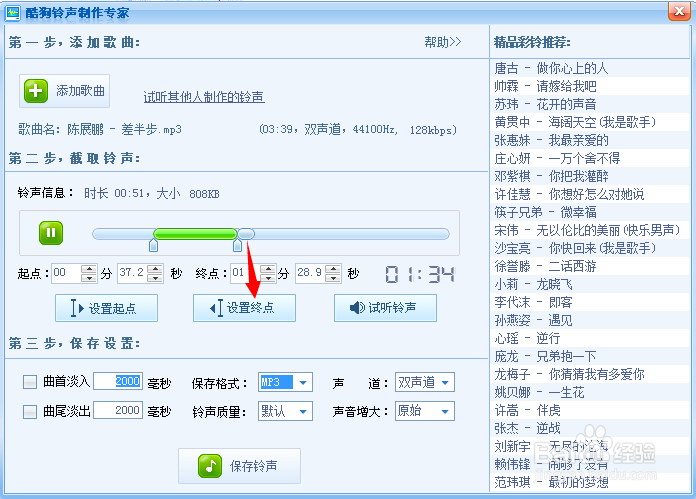Viewport: 696px width, 499px height.
Task: Open the 保存格式 MP3 dropdown
Action: 285,382
